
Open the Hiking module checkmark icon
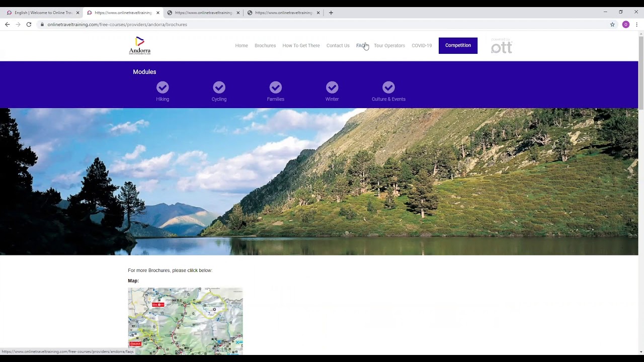pyautogui.click(x=163, y=87)
